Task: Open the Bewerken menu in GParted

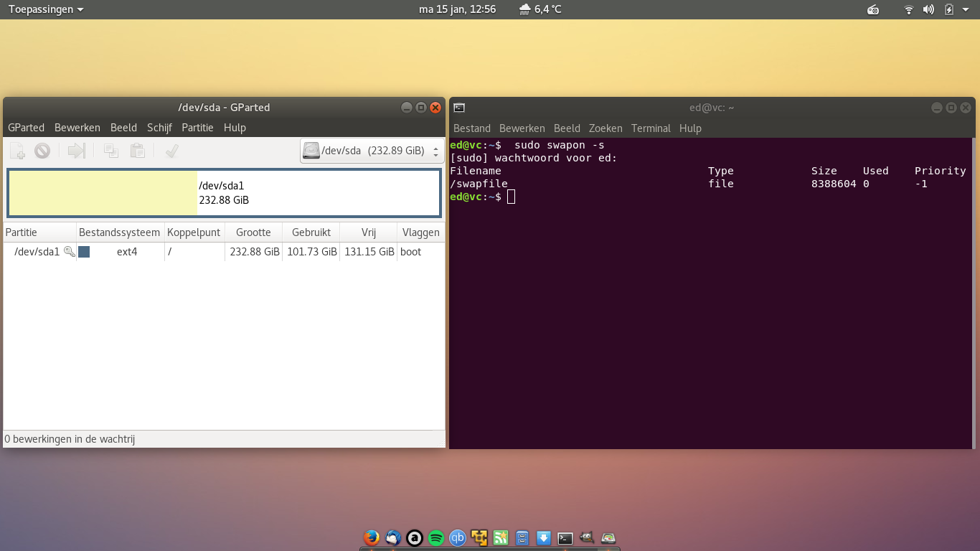Action: 77,128
